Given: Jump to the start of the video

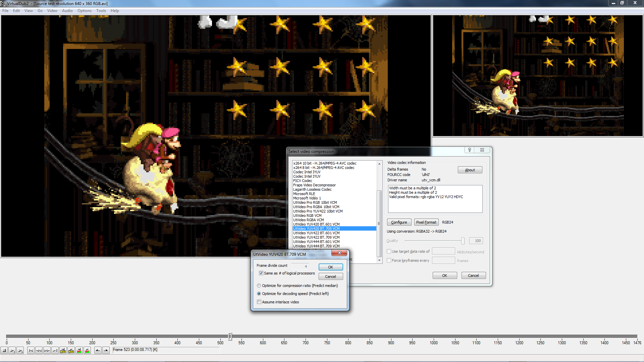Looking at the screenshot, I should (x=31, y=351).
